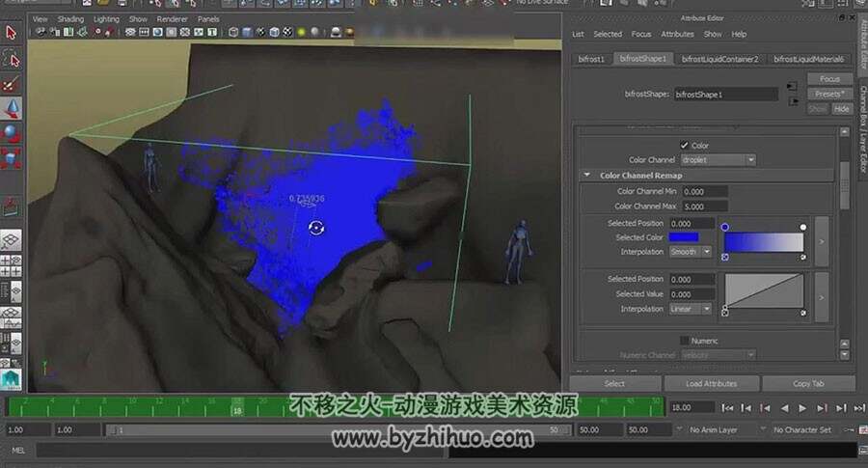Open the No Anim Layer dropdown
868x468 pixels.
[x=714, y=429]
